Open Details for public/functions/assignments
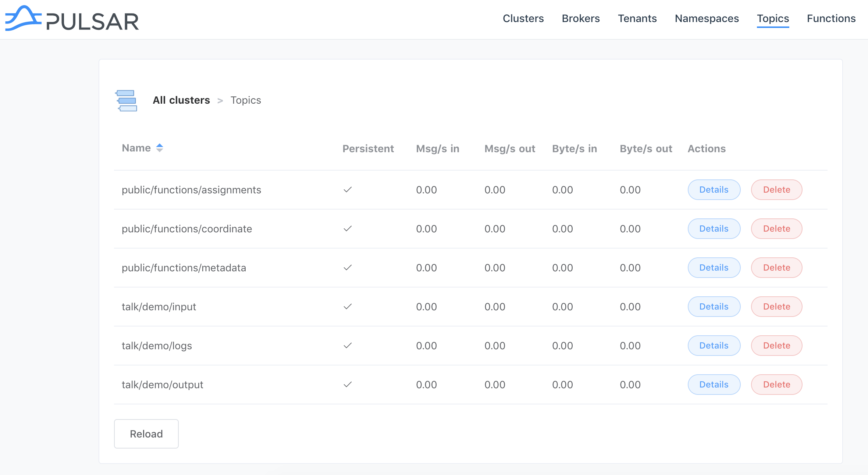868x475 pixels. point(714,190)
